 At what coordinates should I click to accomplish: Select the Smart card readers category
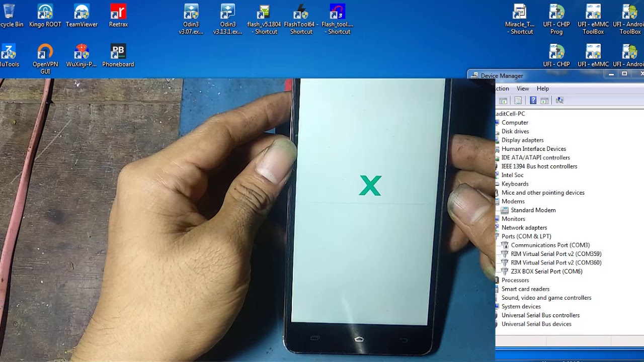click(x=525, y=289)
